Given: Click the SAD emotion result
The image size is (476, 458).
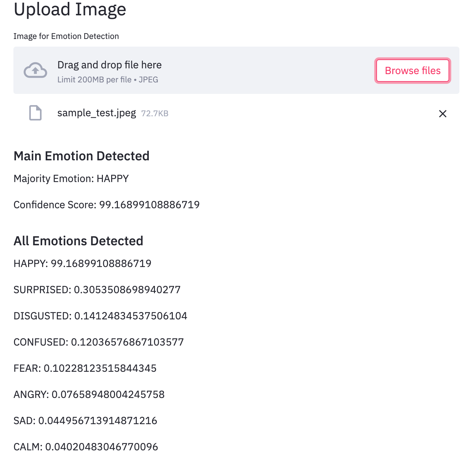Looking at the screenshot, I should [85, 420].
